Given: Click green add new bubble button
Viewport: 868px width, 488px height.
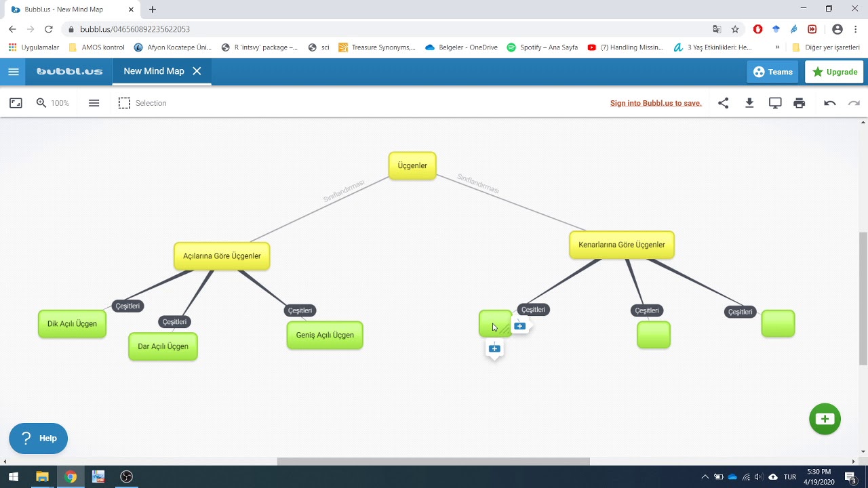Looking at the screenshot, I should [x=825, y=418].
